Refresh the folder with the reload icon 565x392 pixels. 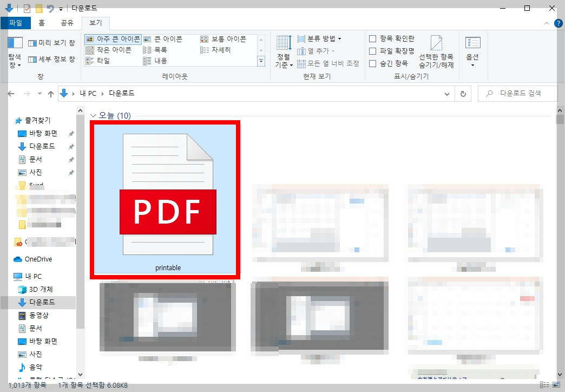463,94
